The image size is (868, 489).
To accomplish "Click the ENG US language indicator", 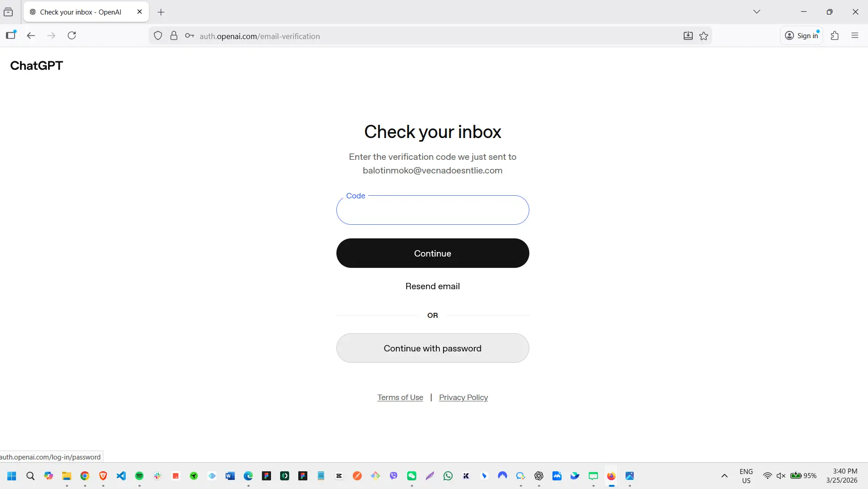I will 746,476.
